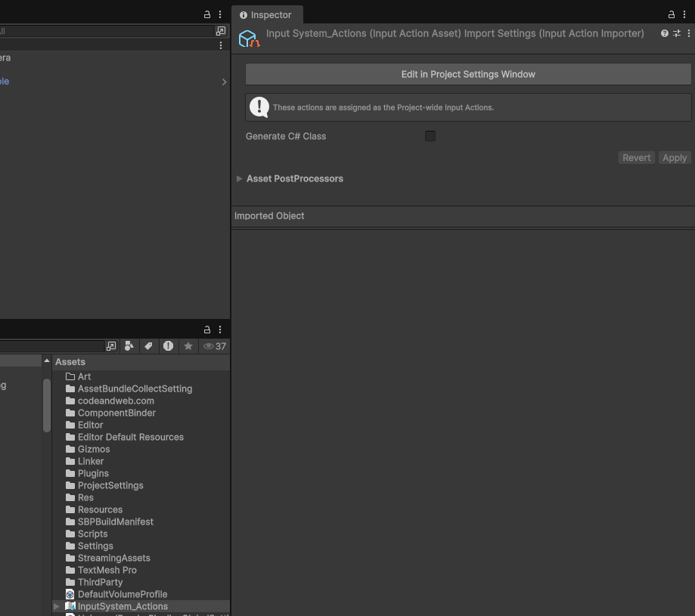Click the open-in-window icon beside the upper search field

(221, 31)
